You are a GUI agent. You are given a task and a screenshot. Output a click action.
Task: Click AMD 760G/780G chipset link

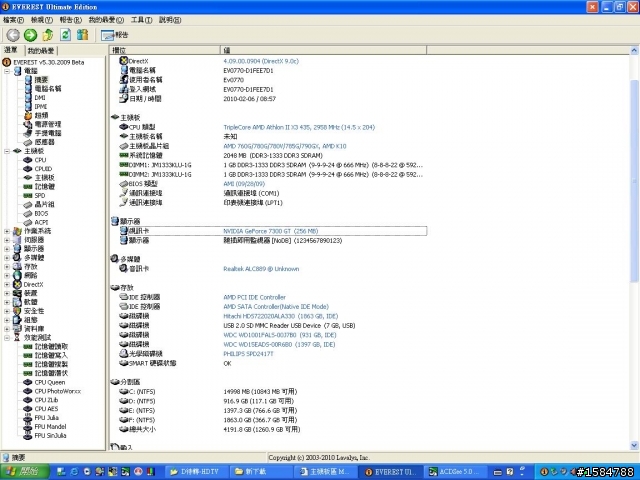[x=284, y=146]
